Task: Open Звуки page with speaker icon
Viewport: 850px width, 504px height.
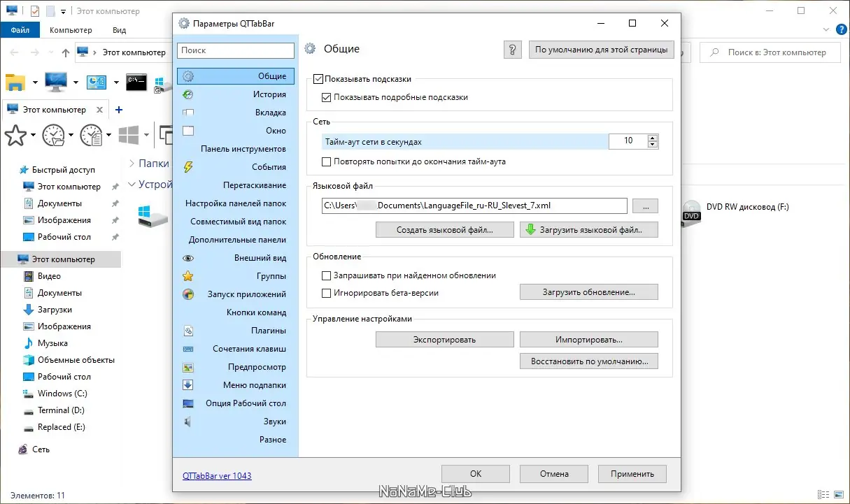Action: pos(236,422)
